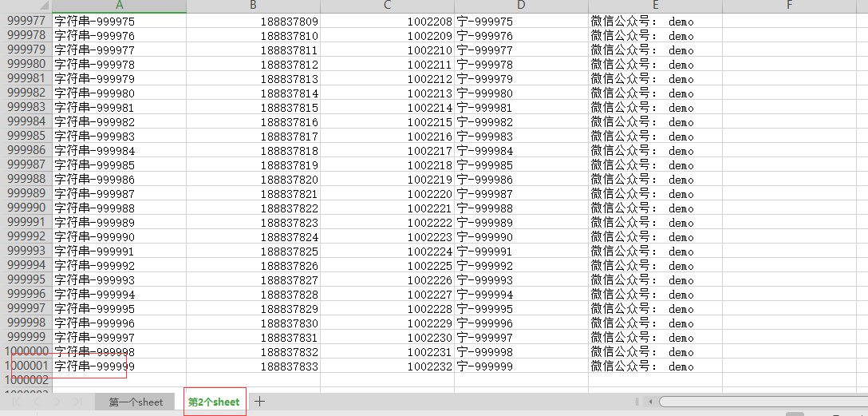868x416 pixels.
Task: Click cell 字符串-999999
Action: 119,366
